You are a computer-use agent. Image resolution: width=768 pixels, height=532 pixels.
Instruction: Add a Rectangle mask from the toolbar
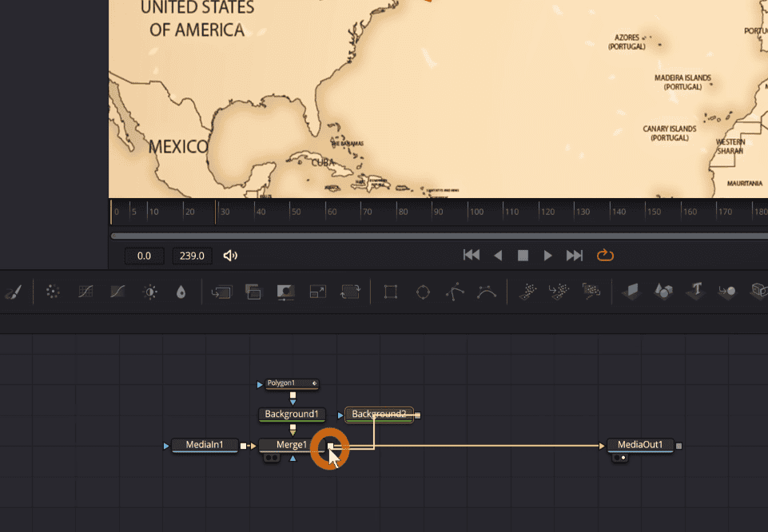click(390, 292)
